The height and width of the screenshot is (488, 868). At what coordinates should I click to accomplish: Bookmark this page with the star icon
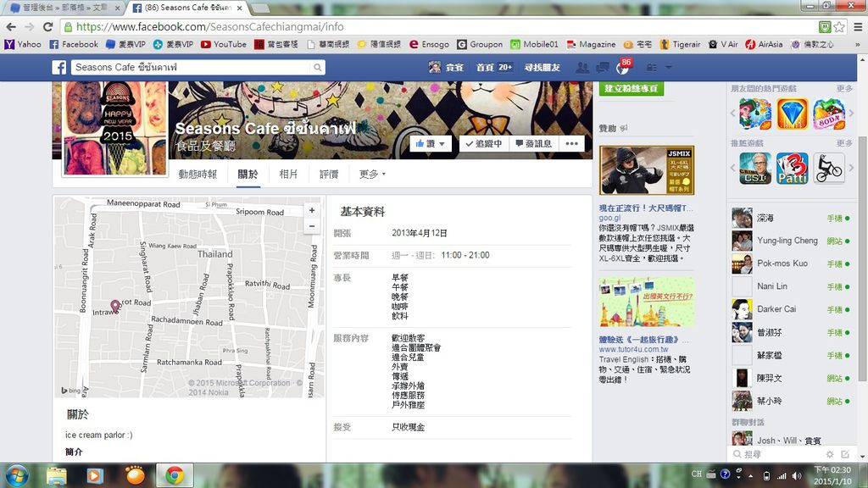click(840, 26)
